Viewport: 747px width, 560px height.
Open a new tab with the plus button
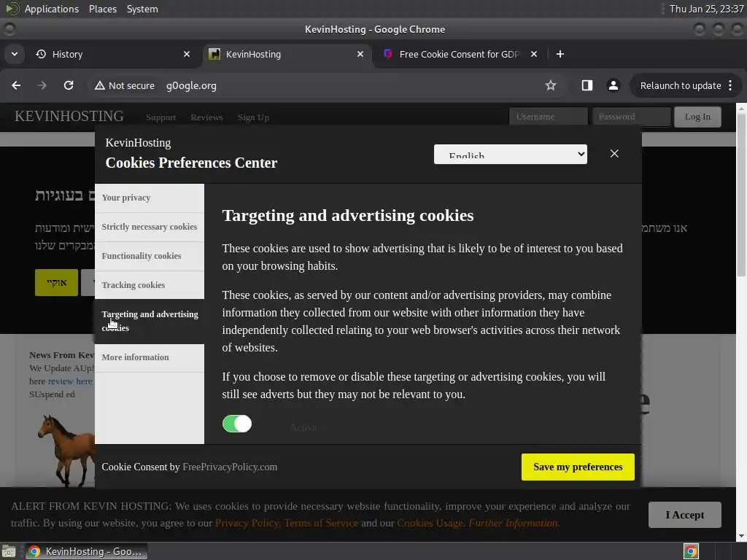pos(560,54)
